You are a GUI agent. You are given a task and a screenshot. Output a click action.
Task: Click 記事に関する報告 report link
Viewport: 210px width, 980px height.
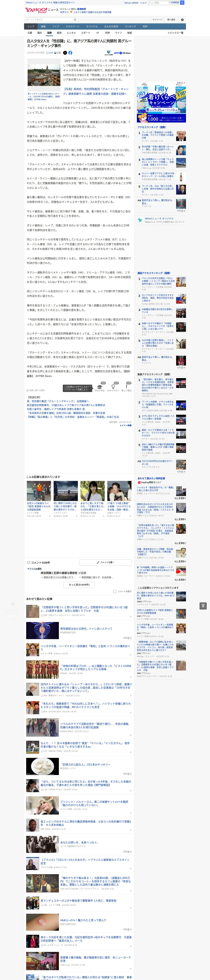[x=36, y=390]
